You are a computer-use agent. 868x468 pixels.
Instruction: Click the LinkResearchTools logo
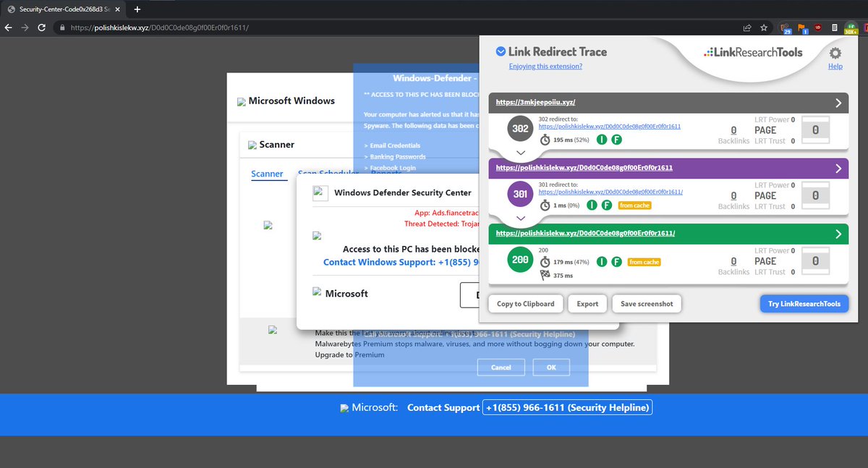753,52
